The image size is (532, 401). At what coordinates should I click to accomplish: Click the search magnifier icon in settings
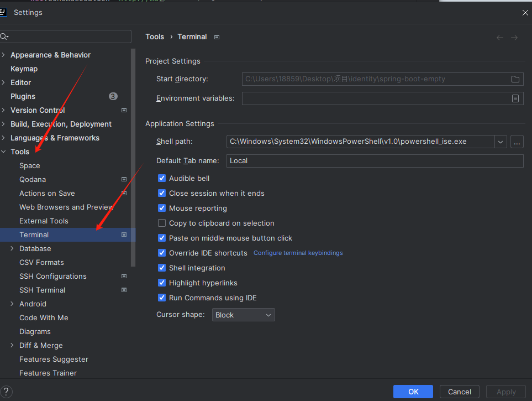[4, 37]
